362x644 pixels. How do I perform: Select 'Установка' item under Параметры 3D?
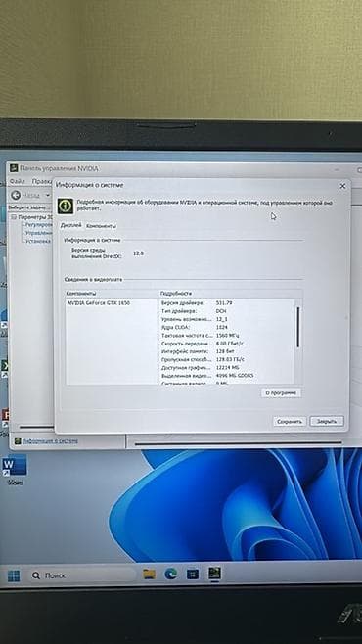tap(38, 241)
